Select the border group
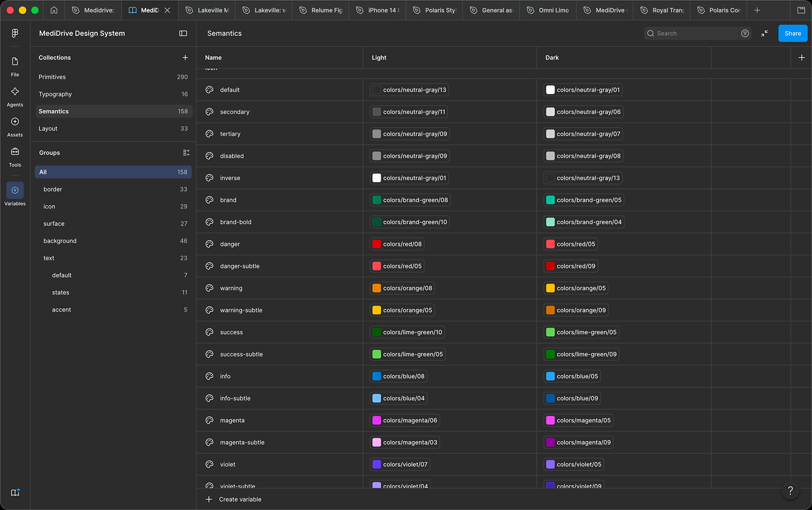This screenshot has height=510, width=812. (x=113, y=189)
